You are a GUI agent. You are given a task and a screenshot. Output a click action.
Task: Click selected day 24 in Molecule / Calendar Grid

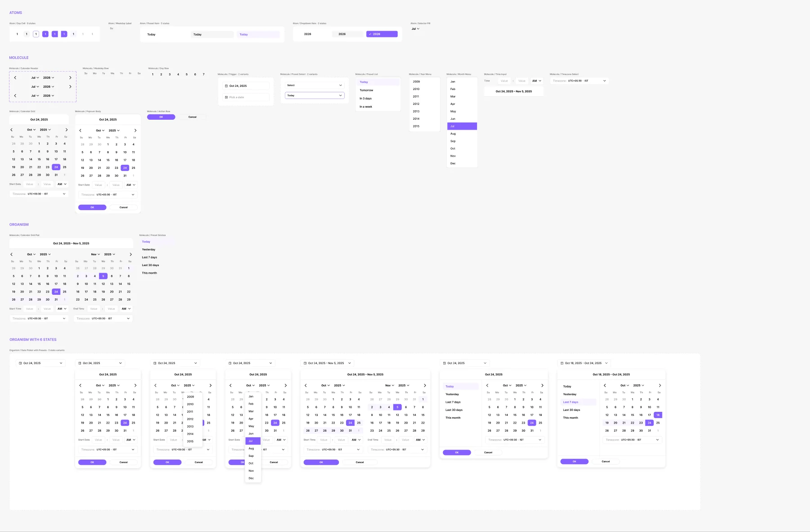tap(56, 167)
